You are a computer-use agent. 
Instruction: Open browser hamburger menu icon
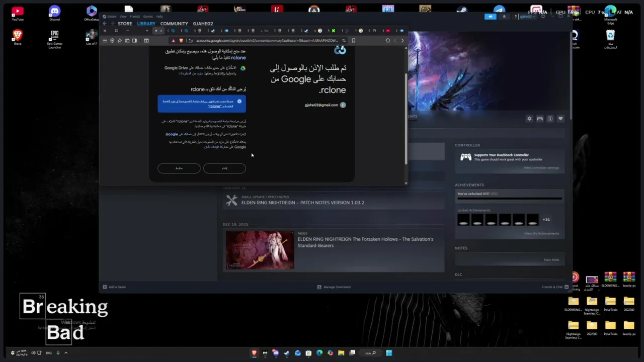(105, 41)
